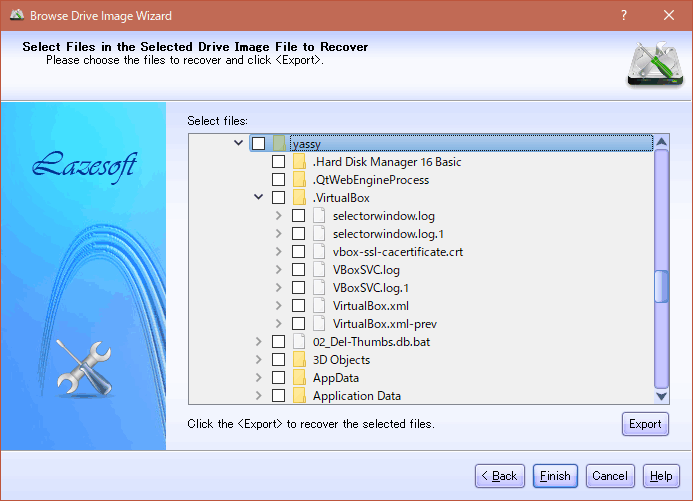Click the file tree scrollbar thumb
This screenshot has height=501, width=693.
(x=661, y=286)
